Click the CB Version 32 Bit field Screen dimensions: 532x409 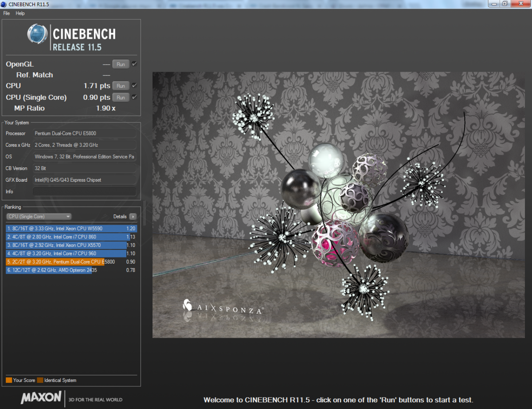pos(85,168)
